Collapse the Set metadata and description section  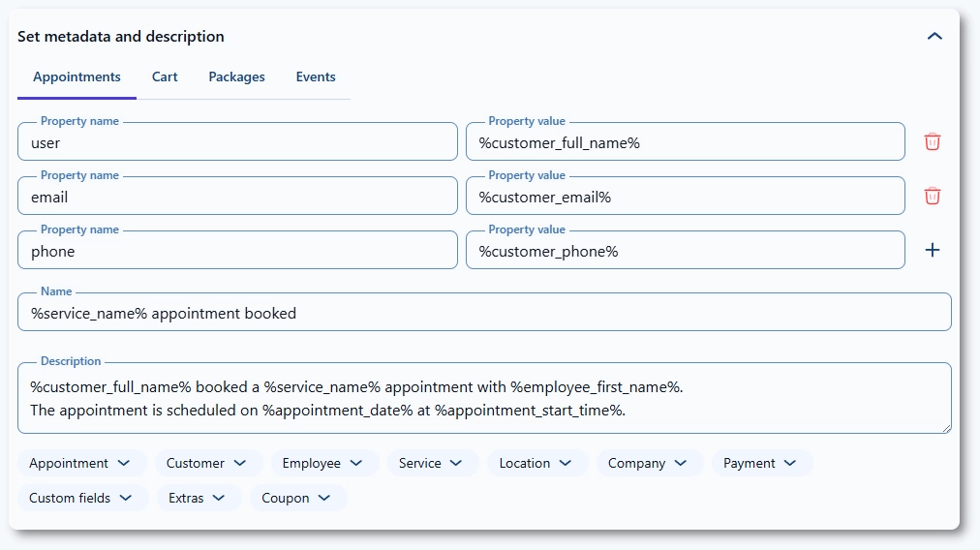tap(934, 37)
